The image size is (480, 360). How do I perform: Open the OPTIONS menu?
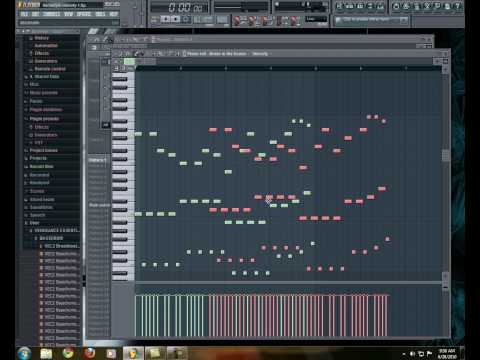(84, 14)
